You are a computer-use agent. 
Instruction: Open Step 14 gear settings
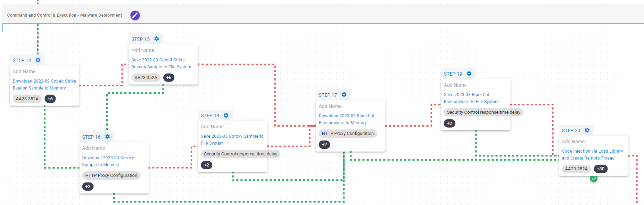tap(38, 60)
